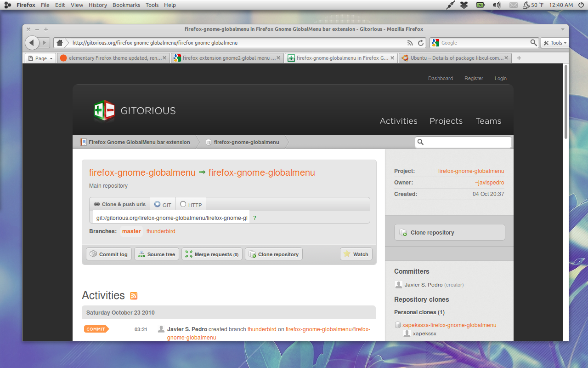Viewport: 588px width, 368px height.
Task: Open the Help menu
Action: (x=170, y=5)
